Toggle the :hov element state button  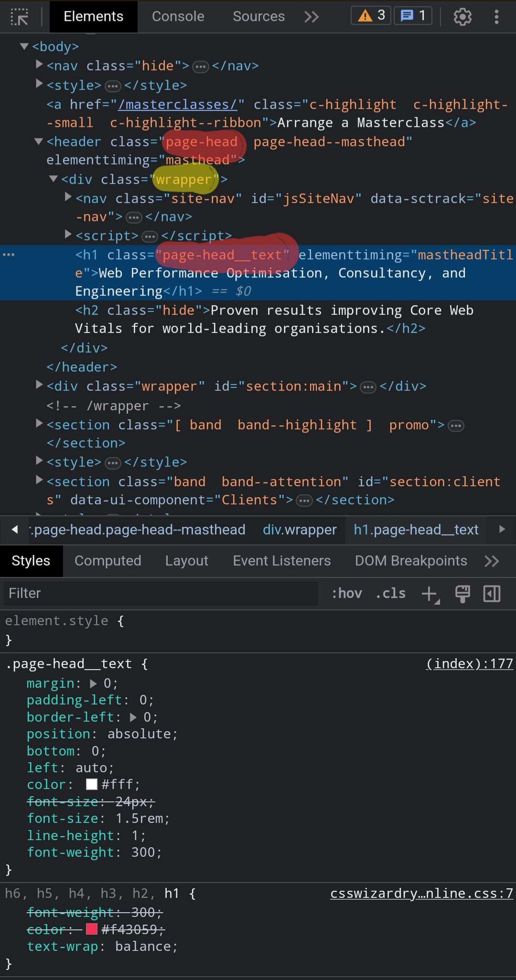pos(346,593)
